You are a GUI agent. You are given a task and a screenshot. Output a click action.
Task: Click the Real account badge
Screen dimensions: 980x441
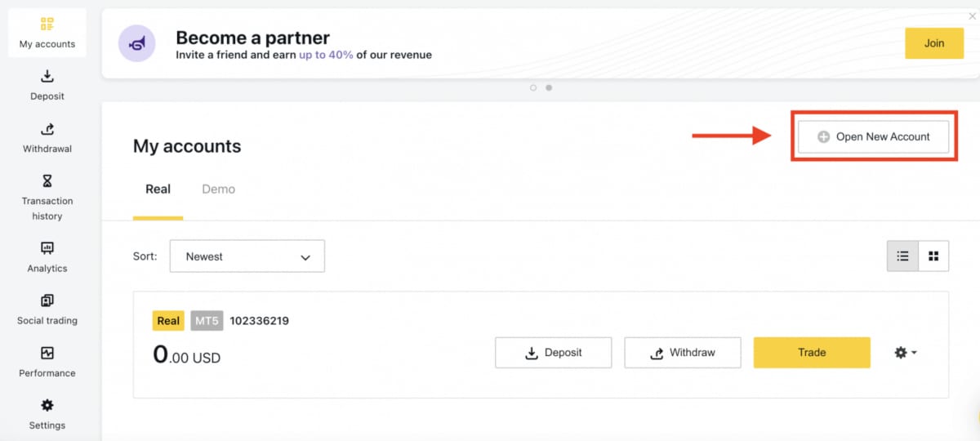tap(168, 321)
